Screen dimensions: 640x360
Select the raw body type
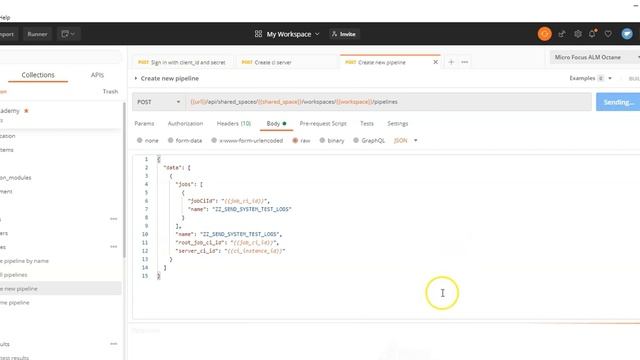click(x=301, y=140)
